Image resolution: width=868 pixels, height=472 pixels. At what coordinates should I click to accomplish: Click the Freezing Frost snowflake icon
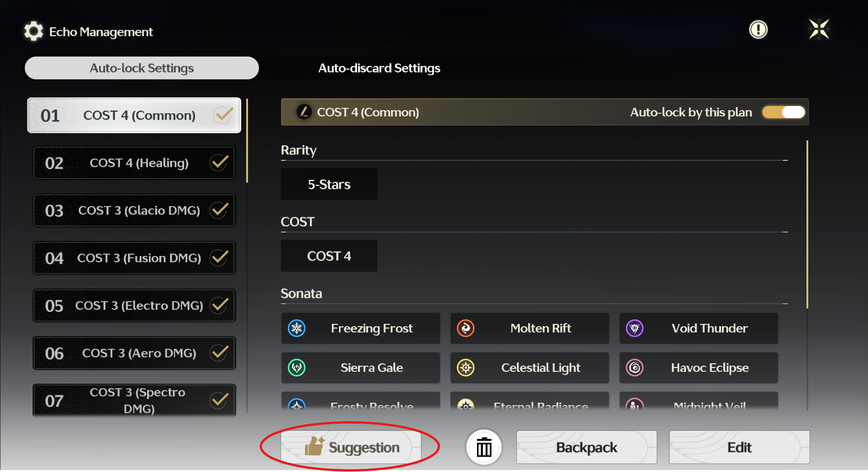point(297,328)
